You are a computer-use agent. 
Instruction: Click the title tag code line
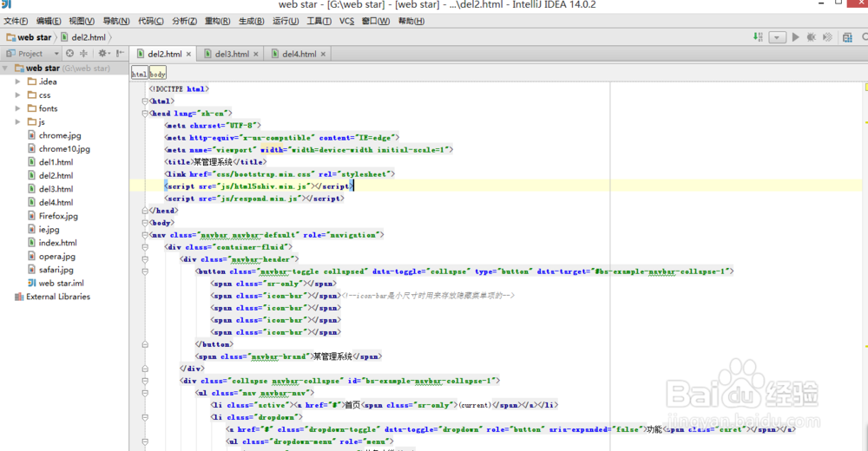[x=215, y=162]
